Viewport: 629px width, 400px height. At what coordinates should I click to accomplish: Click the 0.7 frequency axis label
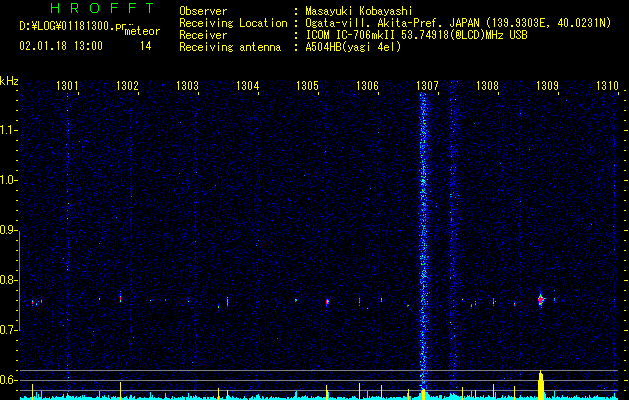tap(8, 330)
